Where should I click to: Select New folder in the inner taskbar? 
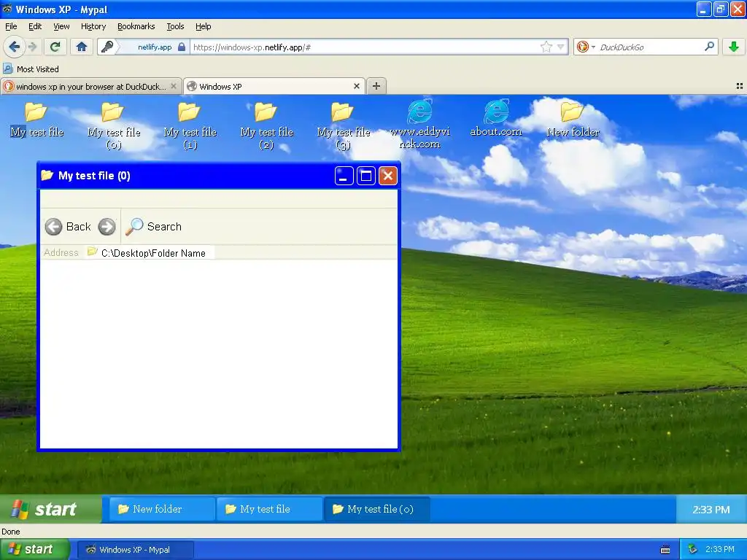[x=162, y=509]
